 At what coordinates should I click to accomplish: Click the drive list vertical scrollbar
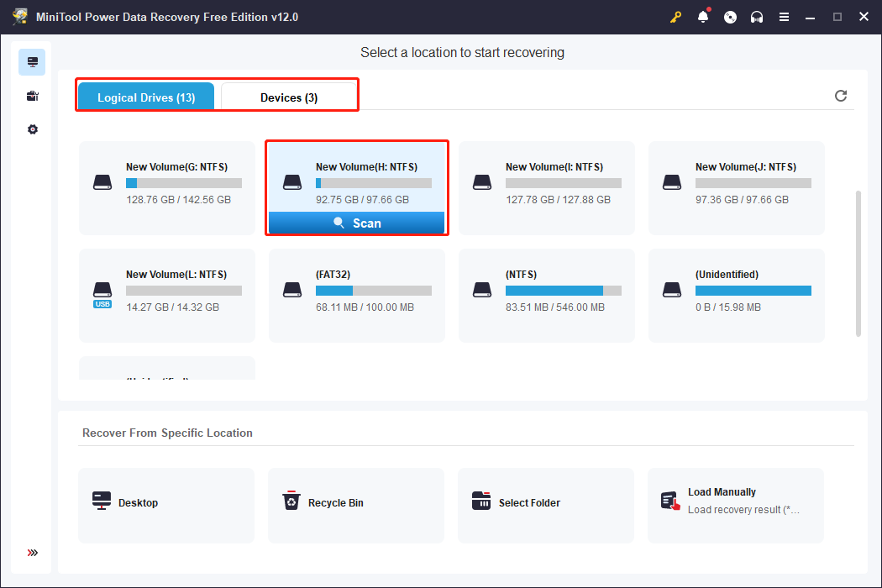(x=858, y=263)
